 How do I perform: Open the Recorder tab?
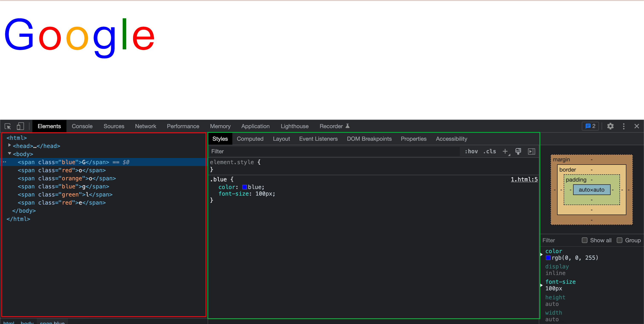(335, 126)
